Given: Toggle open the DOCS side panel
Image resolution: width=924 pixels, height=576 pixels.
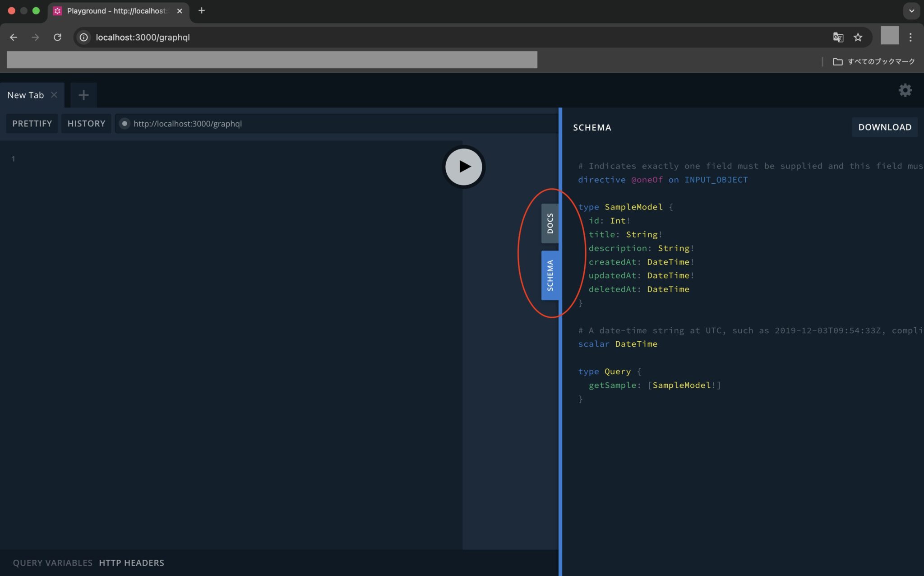Looking at the screenshot, I should tap(550, 223).
